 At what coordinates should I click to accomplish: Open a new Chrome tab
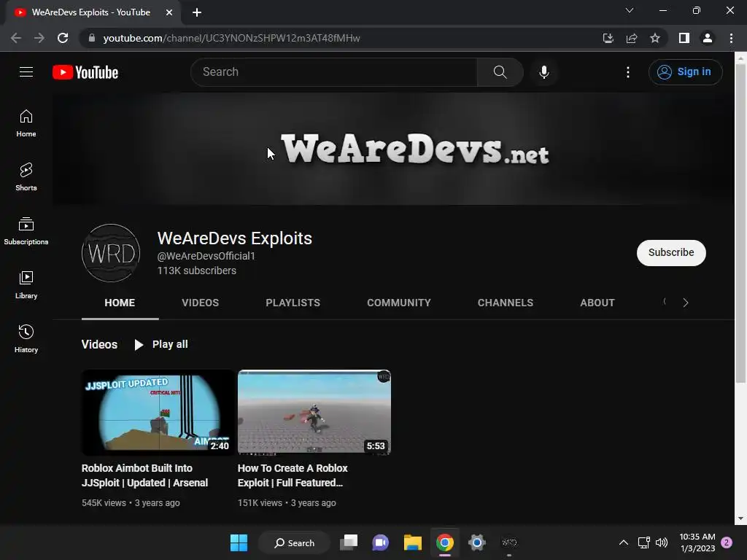tap(197, 12)
